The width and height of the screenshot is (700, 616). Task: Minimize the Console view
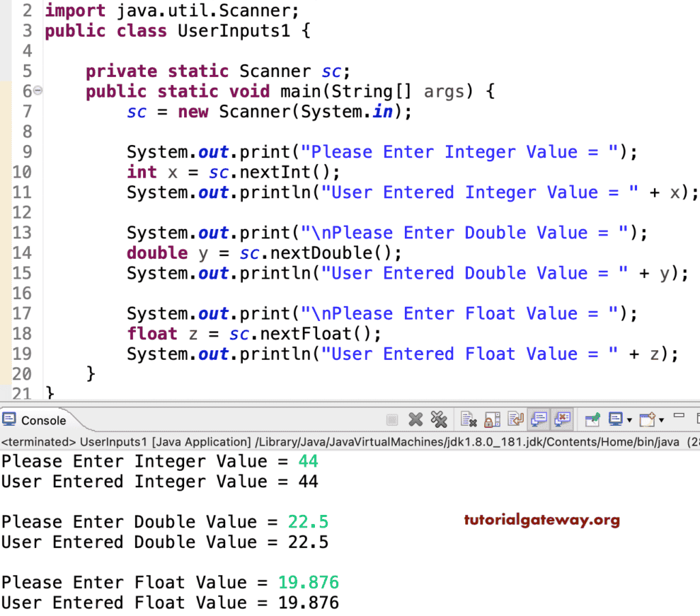pos(678,417)
